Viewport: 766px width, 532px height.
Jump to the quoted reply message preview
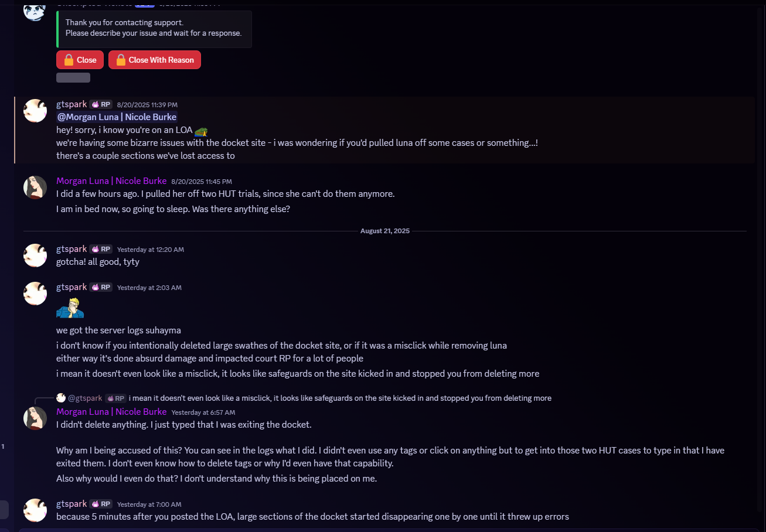340,398
